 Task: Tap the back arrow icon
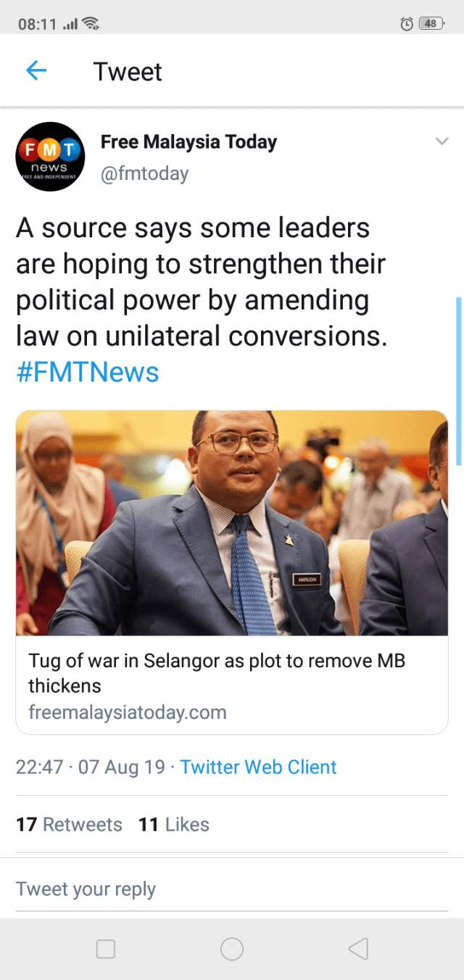tap(36, 70)
